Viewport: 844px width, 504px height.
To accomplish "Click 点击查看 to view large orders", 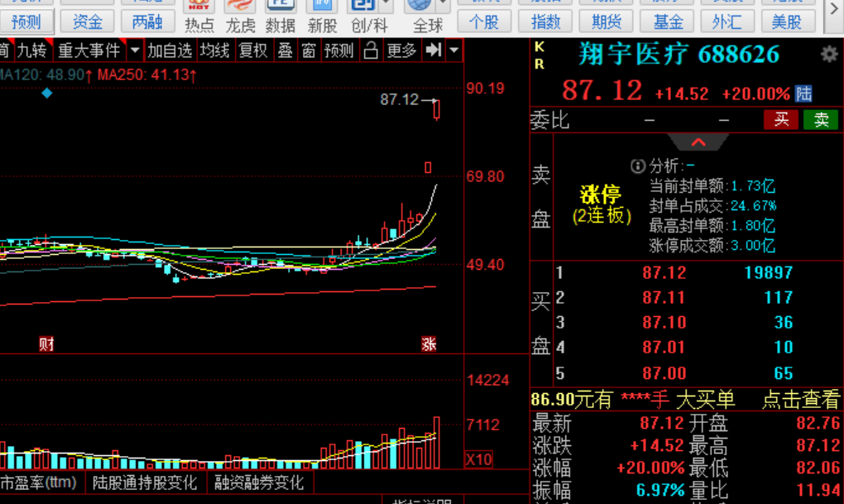I will [800, 400].
